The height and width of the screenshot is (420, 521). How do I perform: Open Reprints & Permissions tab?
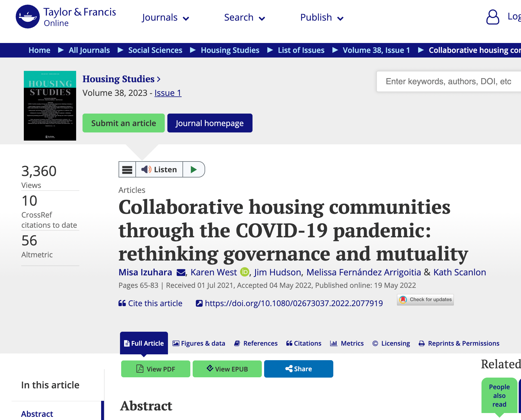tap(459, 343)
